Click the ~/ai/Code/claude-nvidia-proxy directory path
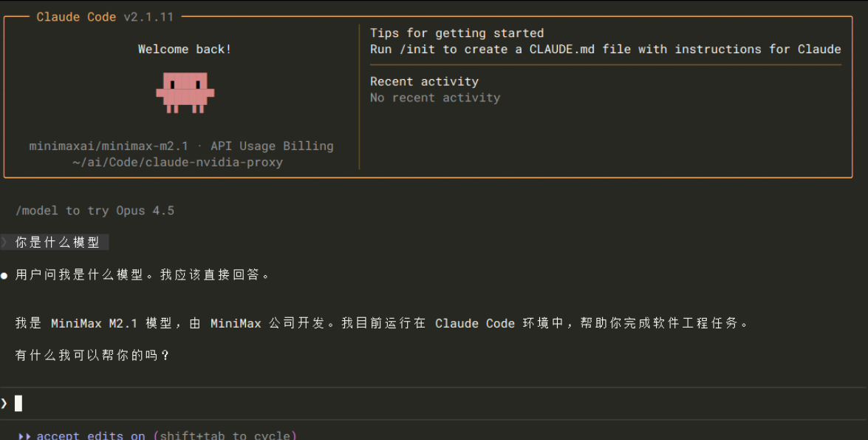The height and width of the screenshot is (440, 868). [x=177, y=162]
